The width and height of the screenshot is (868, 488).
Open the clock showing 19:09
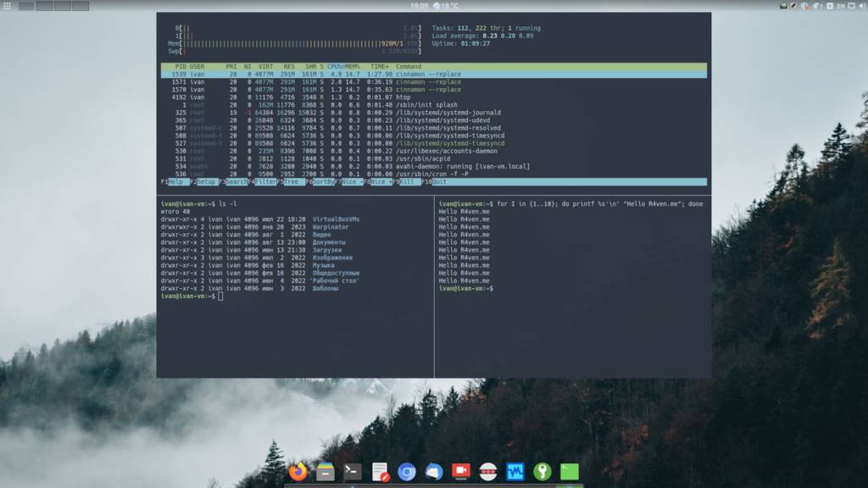coord(419,6)
